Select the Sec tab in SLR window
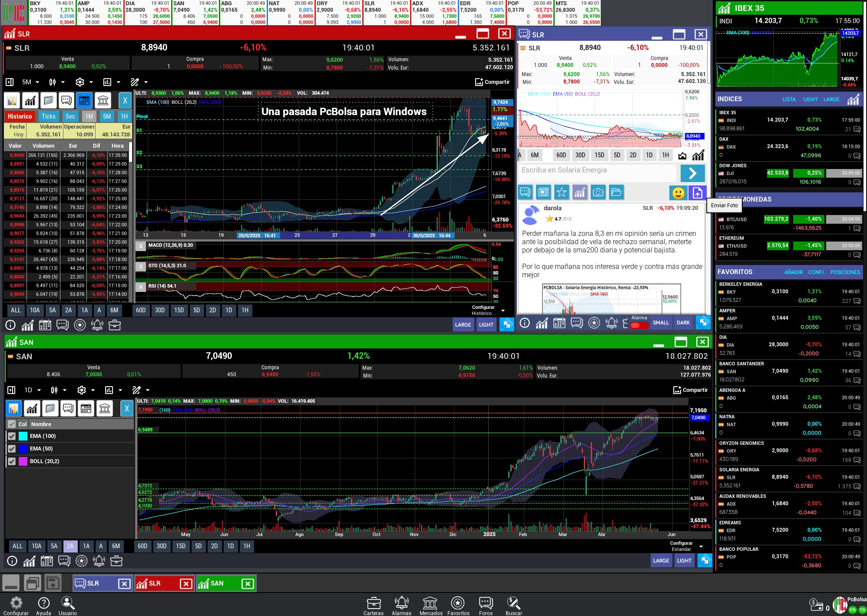This screenshot has width=867, height=616. click(x=70, y=116)
